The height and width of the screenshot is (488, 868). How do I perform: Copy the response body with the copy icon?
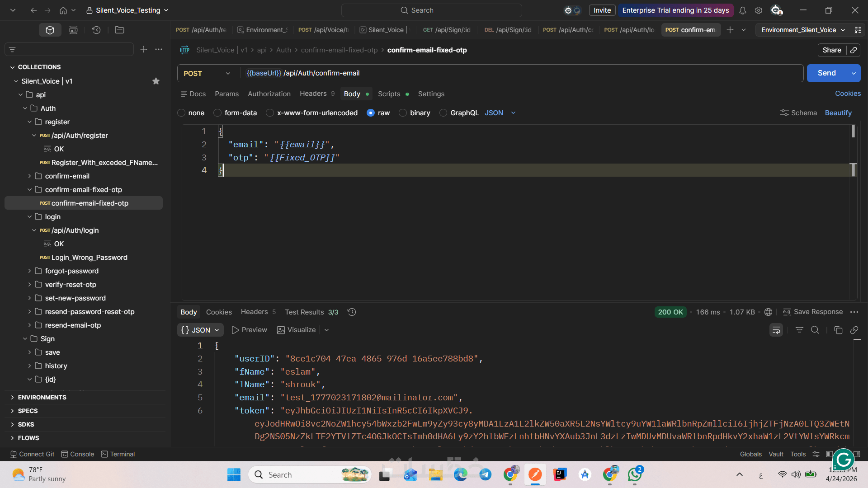pos(838,330)
